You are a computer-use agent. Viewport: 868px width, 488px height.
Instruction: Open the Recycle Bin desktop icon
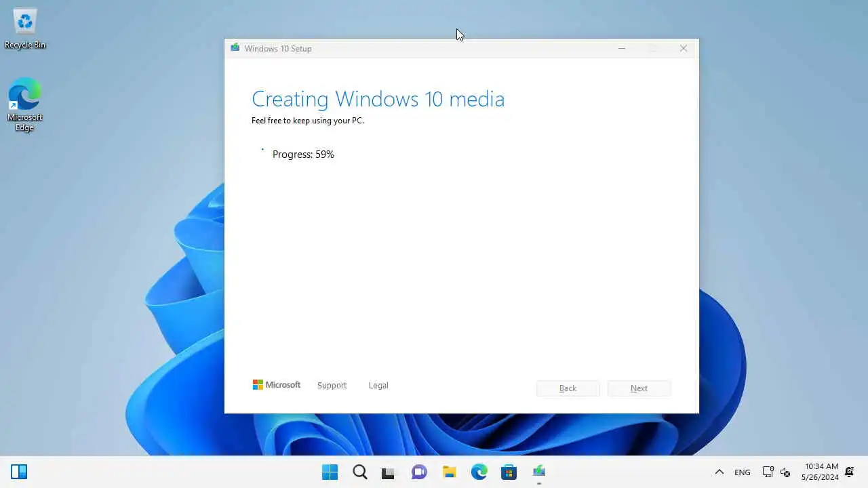coord(25,28)
